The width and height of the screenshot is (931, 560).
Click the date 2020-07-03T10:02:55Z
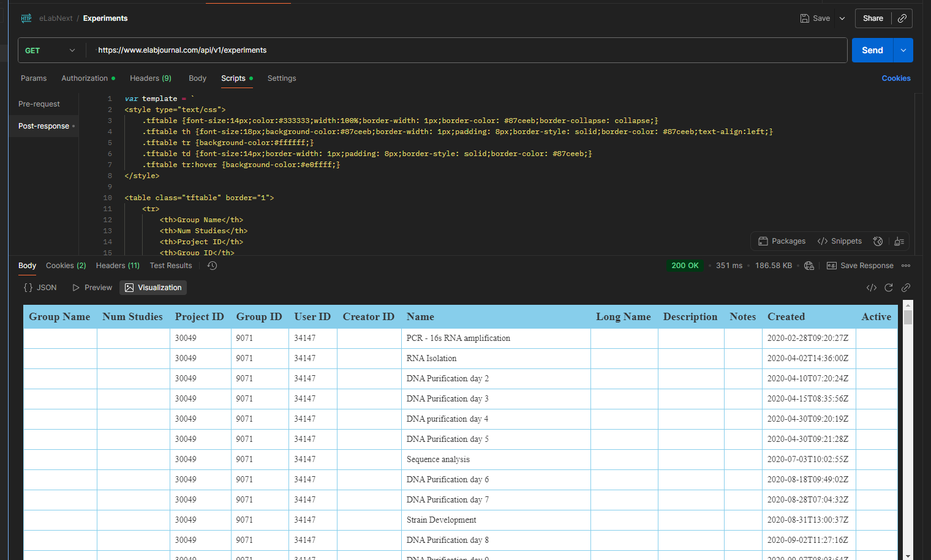click(808, 460)
